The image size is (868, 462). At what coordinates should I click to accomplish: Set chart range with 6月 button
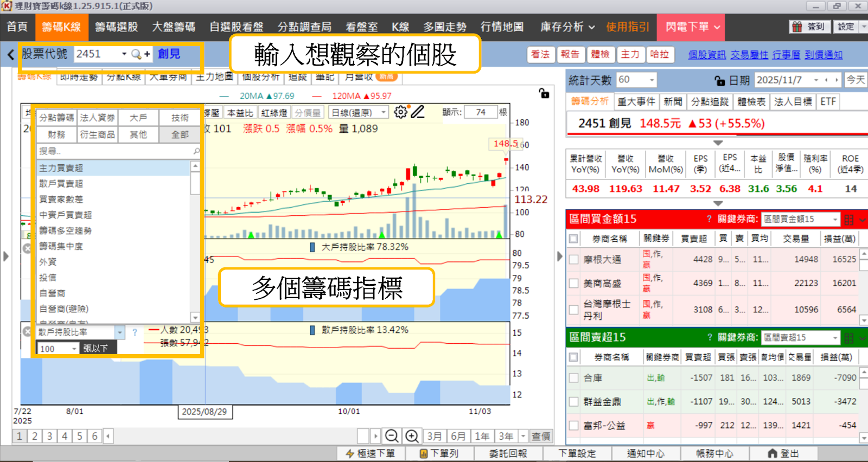[x=458, y=436]
